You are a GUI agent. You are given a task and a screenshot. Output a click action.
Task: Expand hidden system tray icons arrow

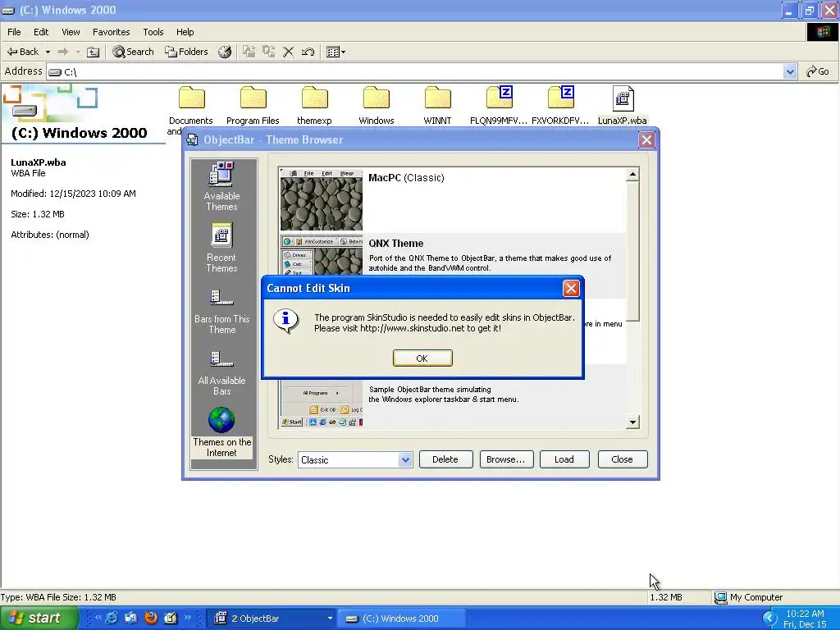769,619
